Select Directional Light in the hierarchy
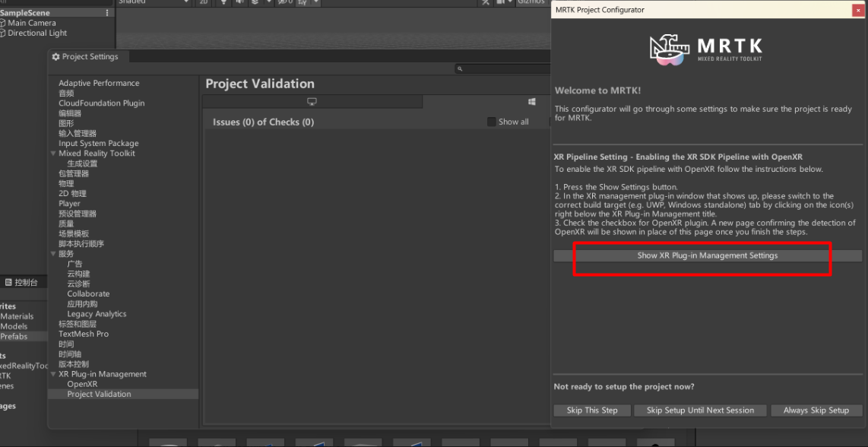Screen dimensions: 868x447 (37, 33)
